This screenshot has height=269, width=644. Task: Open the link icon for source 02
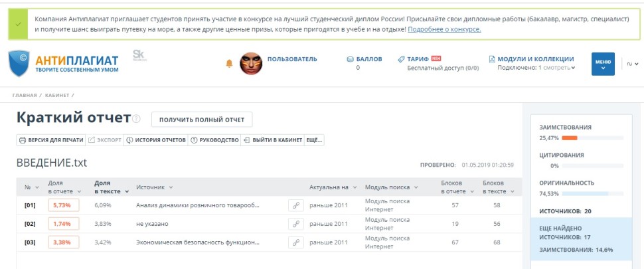295,224
